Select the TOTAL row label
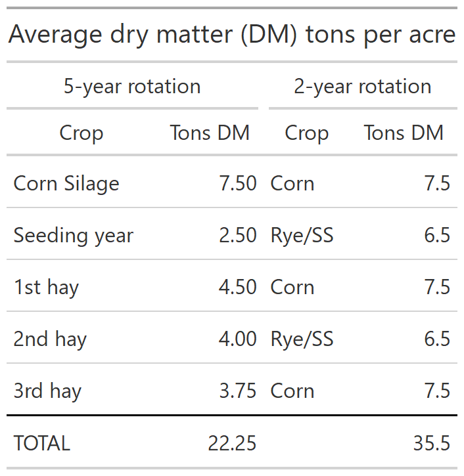Viewport: 464px width, 476px height. [x=41, y=443]
